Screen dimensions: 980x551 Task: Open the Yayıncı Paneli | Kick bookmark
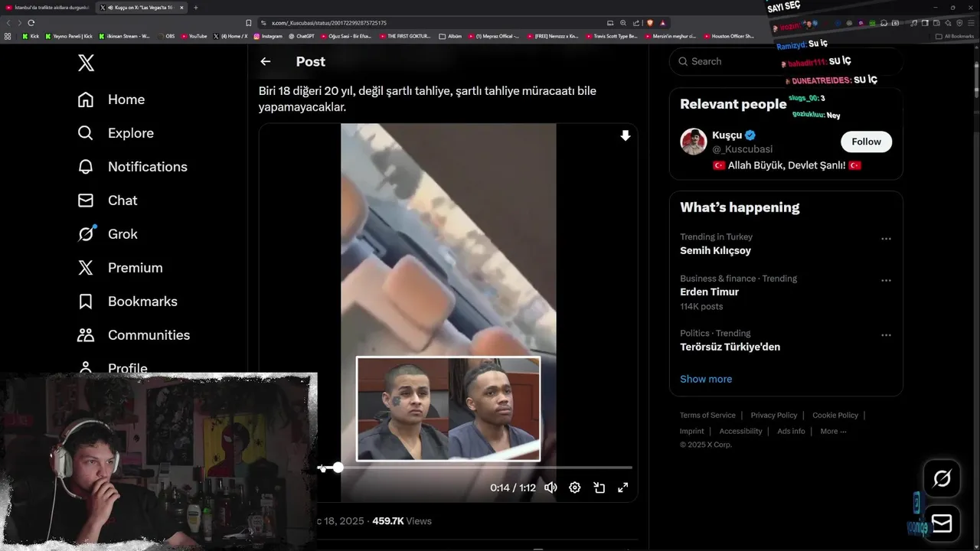coord(69,36)
